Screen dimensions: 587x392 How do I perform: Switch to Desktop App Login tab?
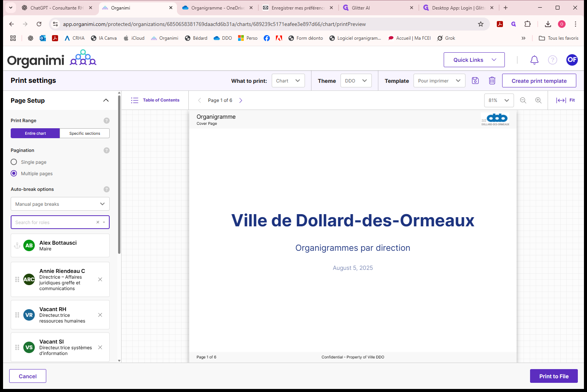pos(459,8)
